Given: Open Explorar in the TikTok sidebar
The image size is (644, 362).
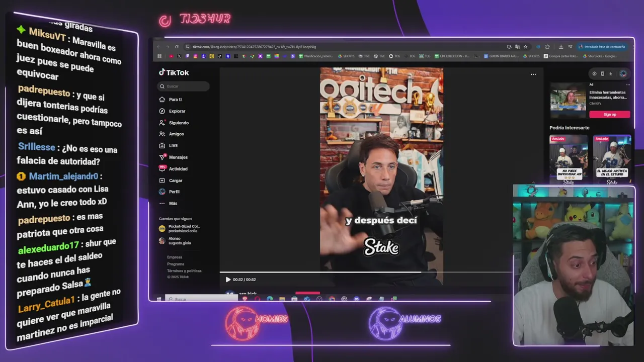Looking at the screenshot, I should click(172, 111).
